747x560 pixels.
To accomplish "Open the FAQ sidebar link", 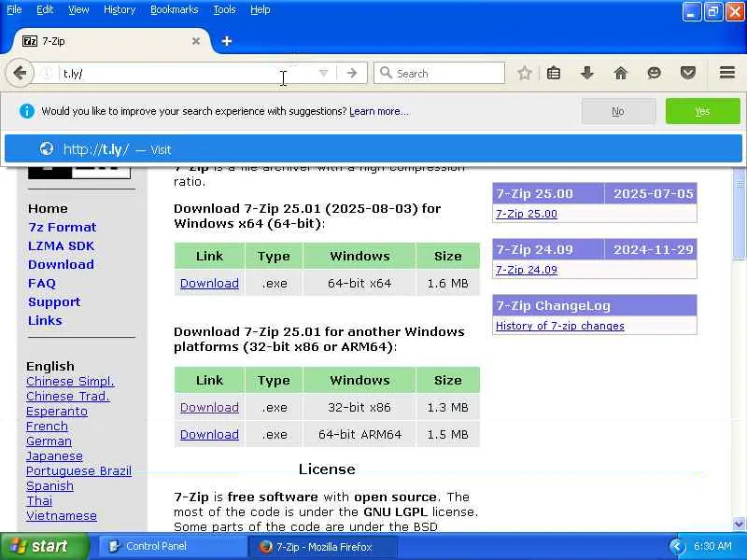I will pyautogui.click(x=41, y=284).
